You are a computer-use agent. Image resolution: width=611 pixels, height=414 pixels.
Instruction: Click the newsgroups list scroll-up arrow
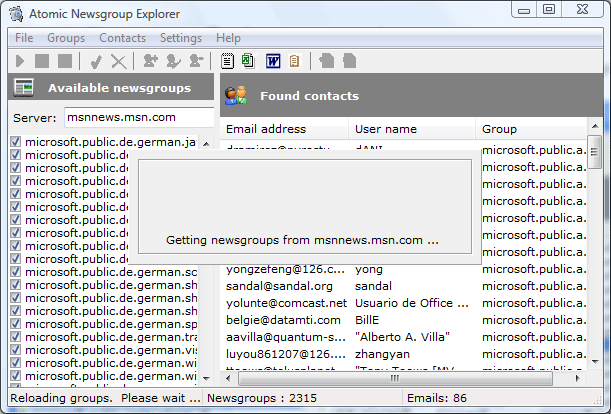tap(207, 144)
